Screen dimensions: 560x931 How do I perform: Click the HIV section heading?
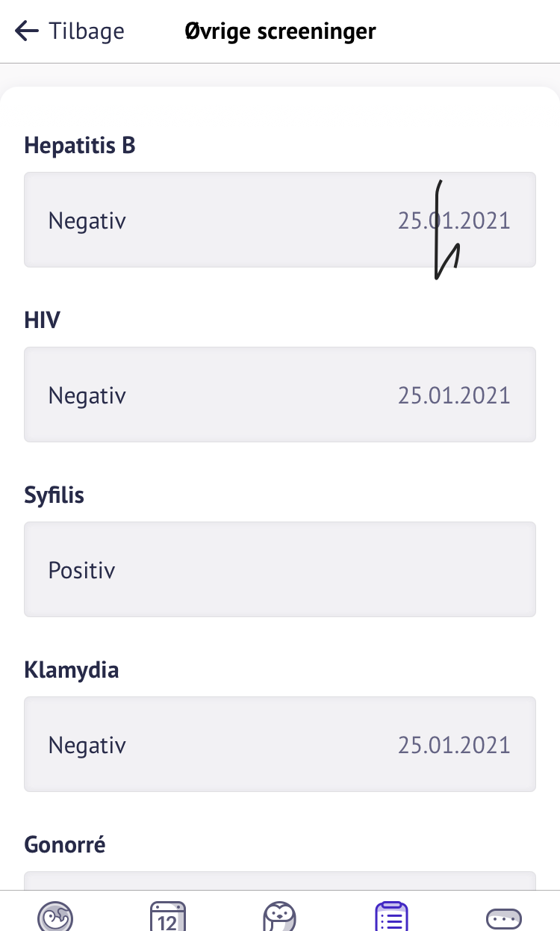coord(43,320)
